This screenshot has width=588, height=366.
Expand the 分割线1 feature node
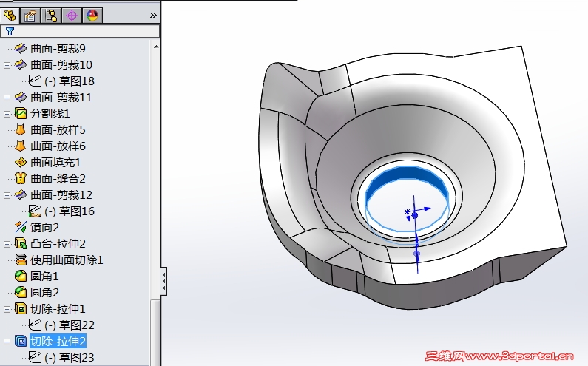(7, 114)
